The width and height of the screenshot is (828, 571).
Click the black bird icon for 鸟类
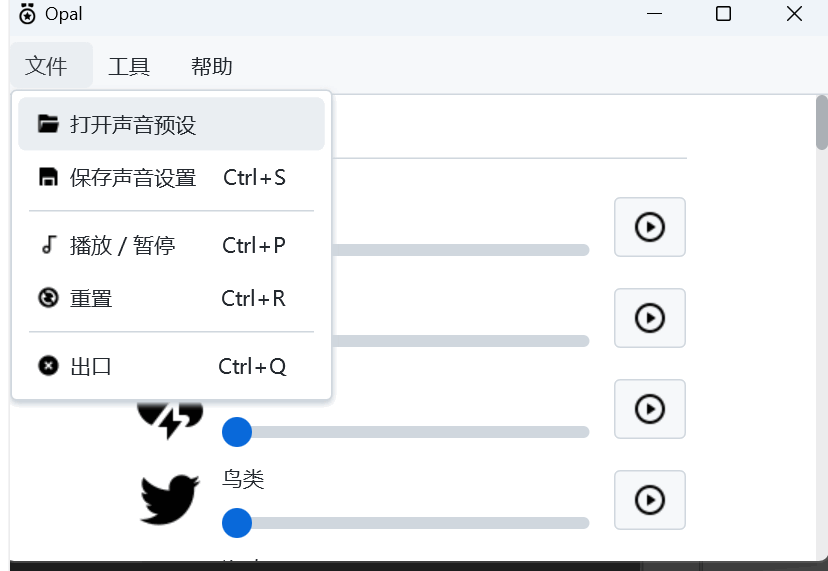point(170,499)
